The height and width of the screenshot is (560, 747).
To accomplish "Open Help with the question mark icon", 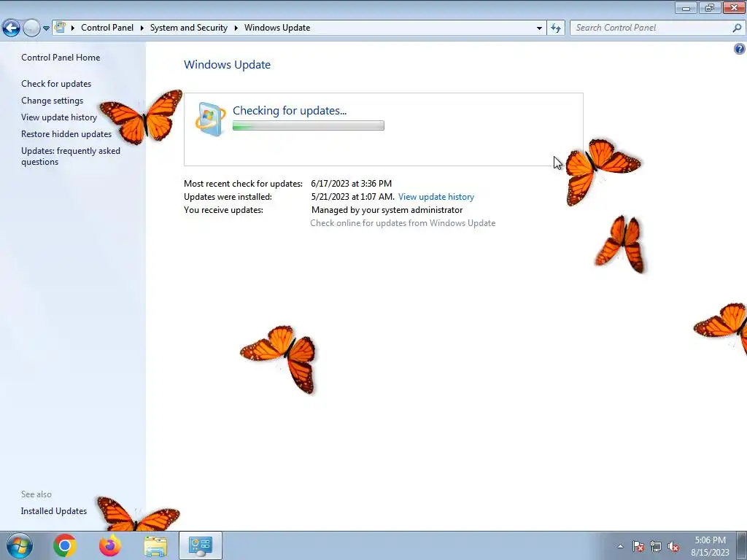I will coord(740,49).
